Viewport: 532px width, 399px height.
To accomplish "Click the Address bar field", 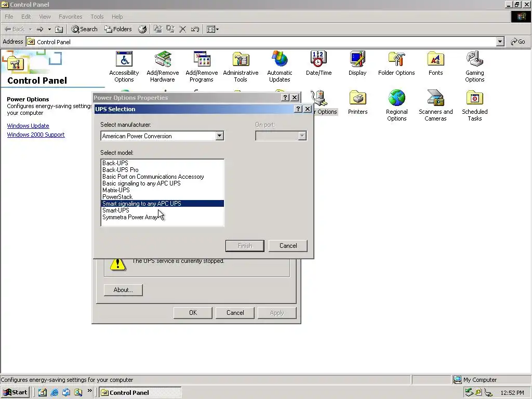I will (262, 42).
